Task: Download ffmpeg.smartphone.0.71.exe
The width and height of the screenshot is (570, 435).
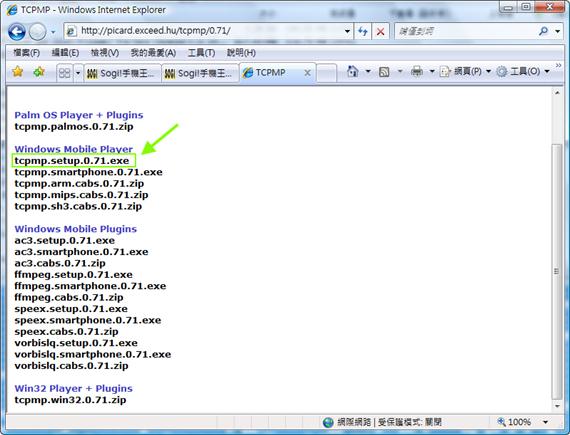Action: point(90,286)
